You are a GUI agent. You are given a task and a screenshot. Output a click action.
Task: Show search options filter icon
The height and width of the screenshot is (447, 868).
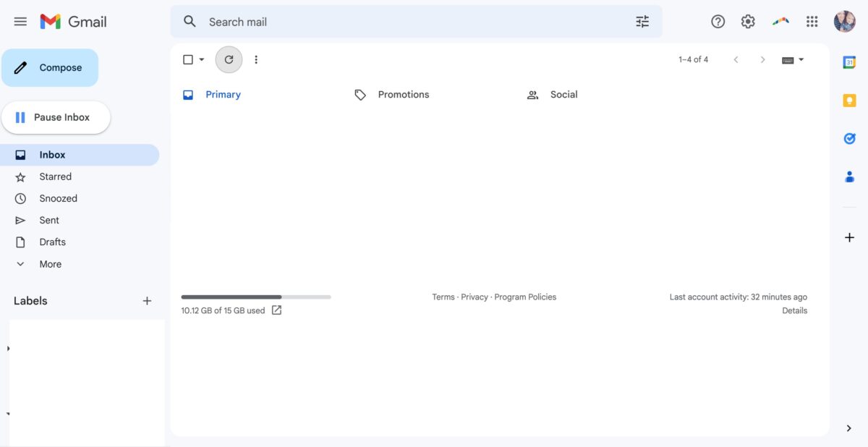click(x=642, y=22)
